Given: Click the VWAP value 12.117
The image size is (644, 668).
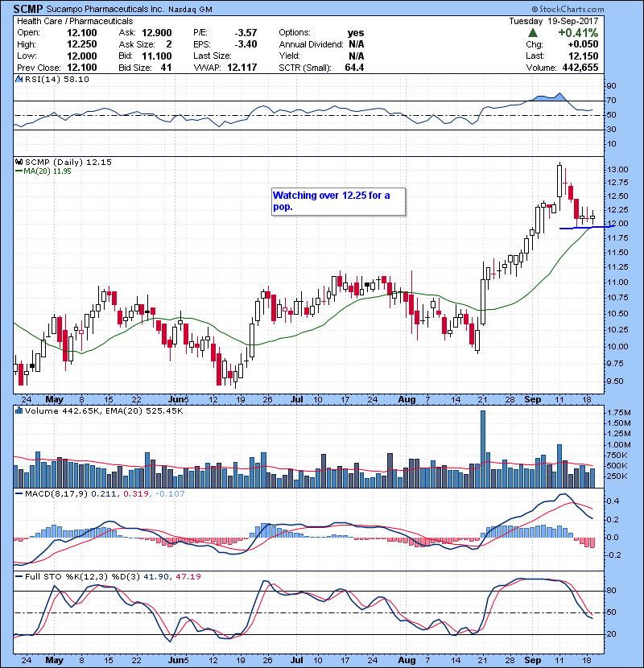Looking at the screenshot, I should (242, 68).
